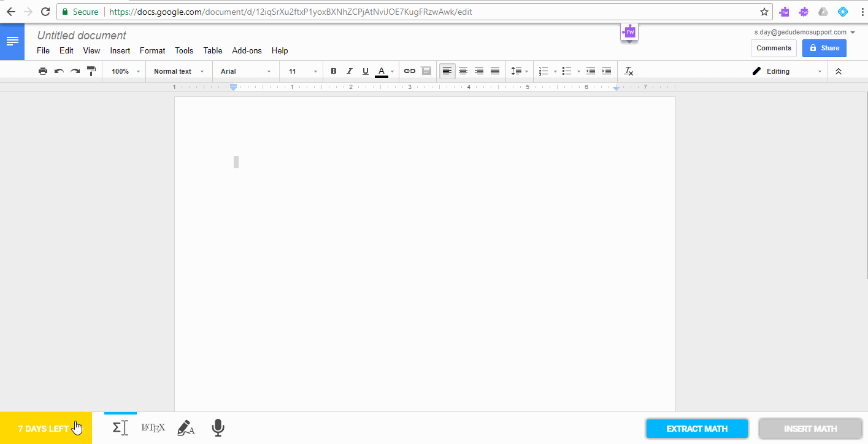
Task: Go back in browser
Action: click(11, 12)
